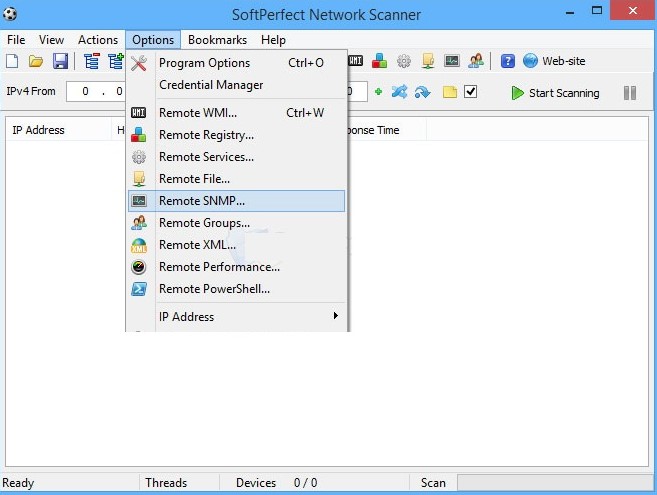
Task: Click the IP Address column header
Action: [58, 130]
